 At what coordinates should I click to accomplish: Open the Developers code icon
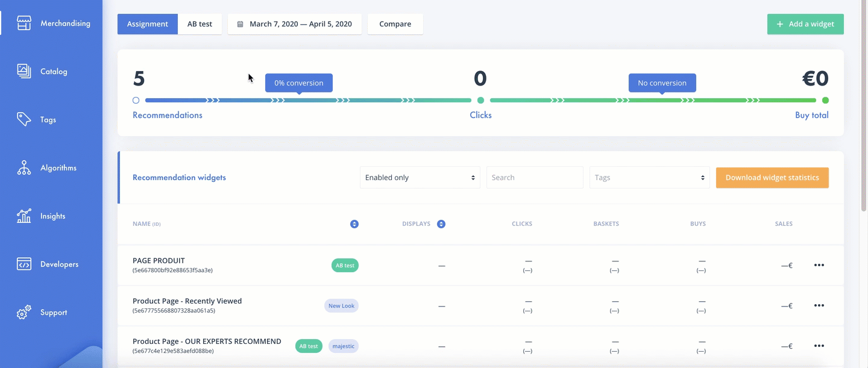point(24,264)
